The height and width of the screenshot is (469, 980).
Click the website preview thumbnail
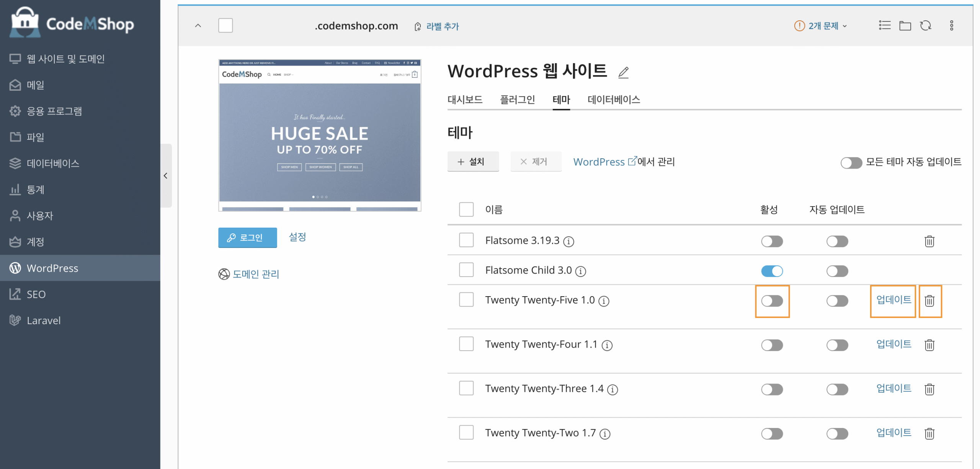click(x=320, y=135)
